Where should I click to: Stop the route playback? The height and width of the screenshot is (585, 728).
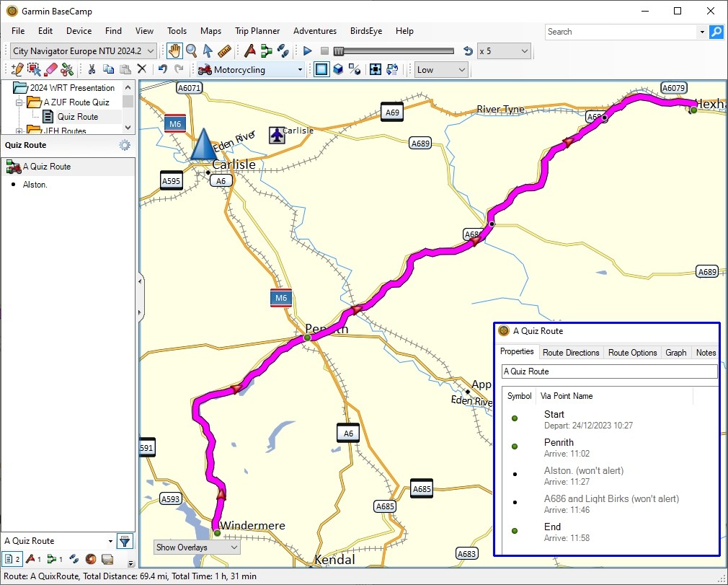click(x=324, y=50)
